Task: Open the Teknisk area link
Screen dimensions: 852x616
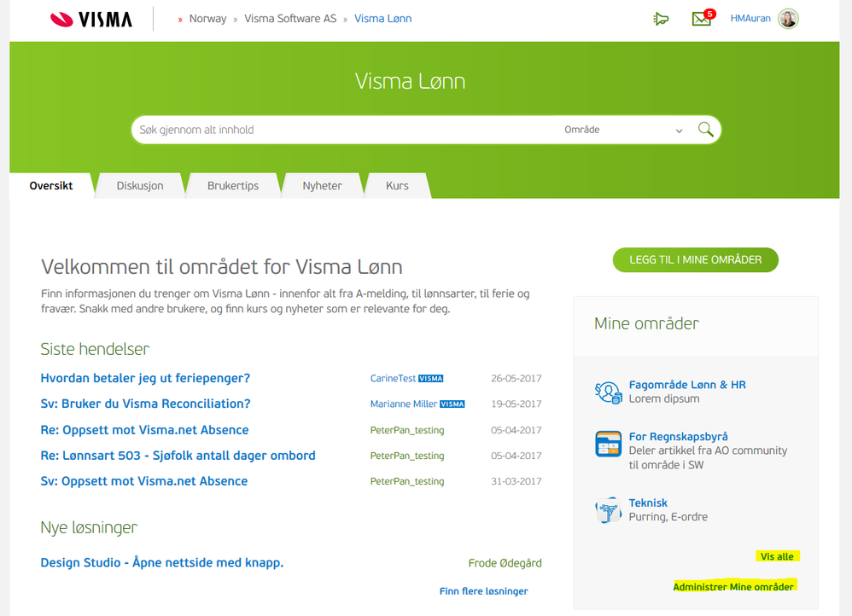Action: tap(648, 503)
